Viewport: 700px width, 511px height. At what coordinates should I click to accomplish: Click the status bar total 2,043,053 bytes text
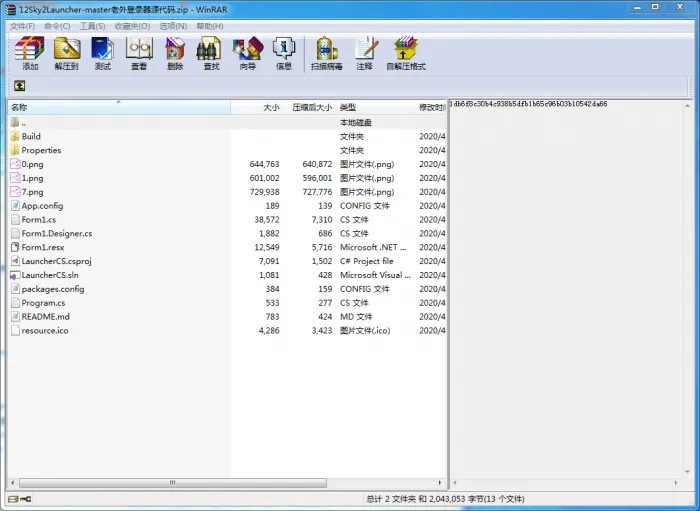coord(445,499)
